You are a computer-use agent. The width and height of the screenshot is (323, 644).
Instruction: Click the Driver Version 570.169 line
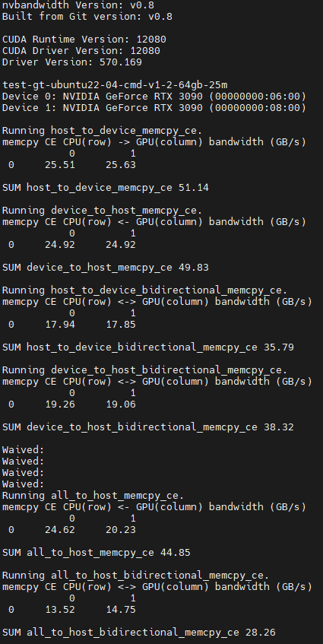click(x=72, y=62)
